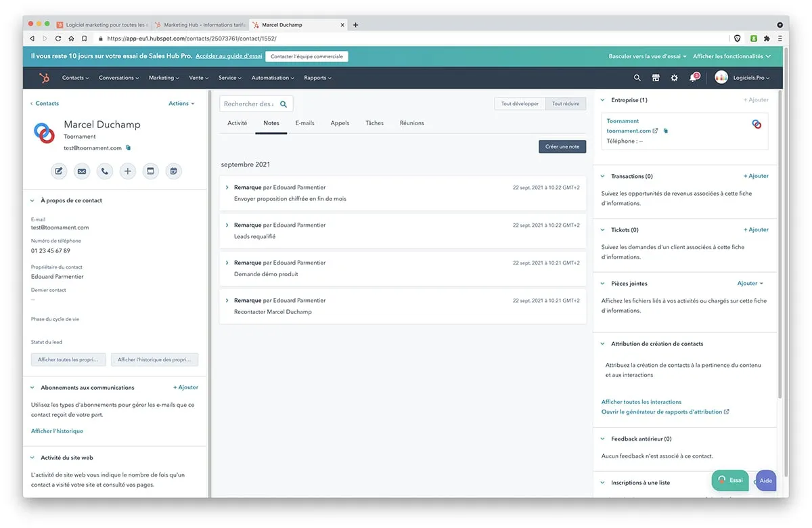Switch to the Activité tab
This screenshot has width=812, height=528.
click(x=237, y=123)
